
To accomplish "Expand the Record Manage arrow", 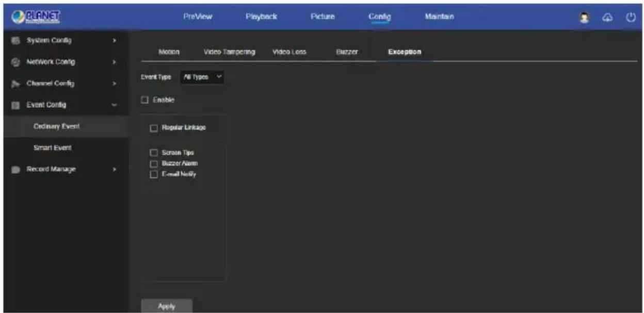I will point(115,169).
